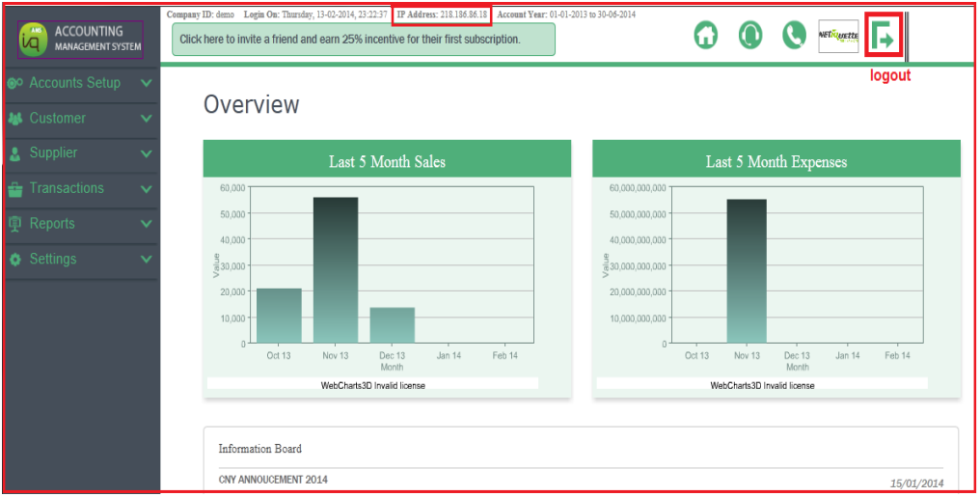Click the Oct 13 bar in sales chart
980x497 pixels.
[279, 316]
